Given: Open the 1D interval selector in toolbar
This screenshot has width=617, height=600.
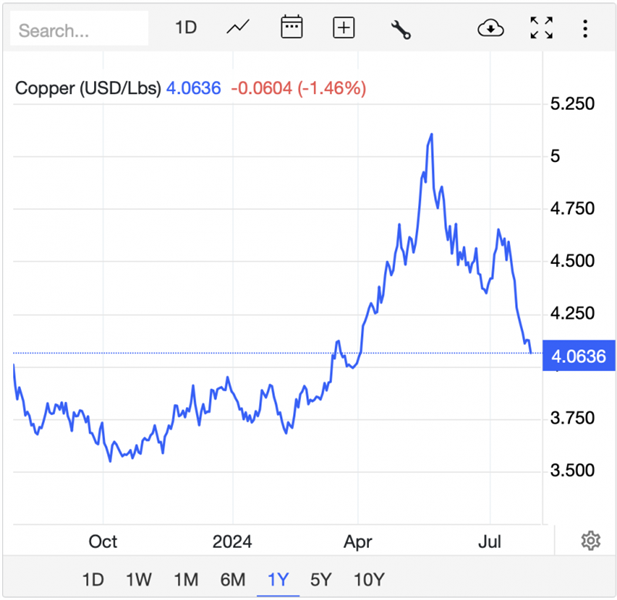Looking at the screenshot, I should coord(186,28).
